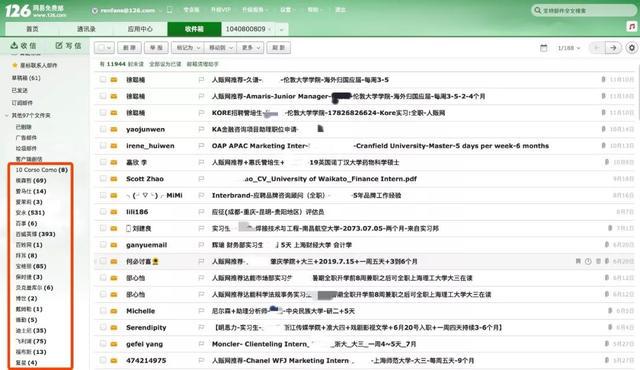The image size is (640, 370).
Task: Flag the Serendipity email
Action: pos(201,327)
